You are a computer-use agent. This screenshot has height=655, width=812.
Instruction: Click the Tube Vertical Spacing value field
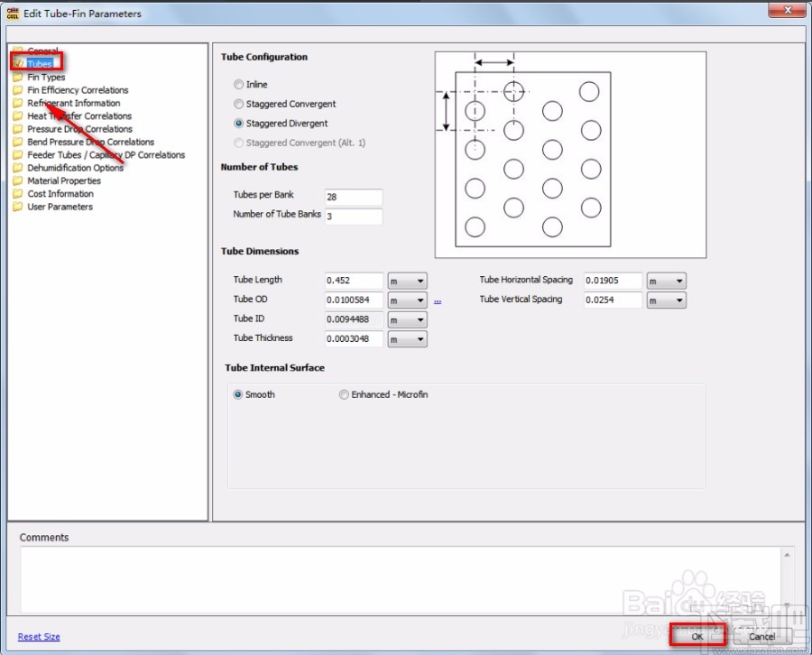pos(613,300)
